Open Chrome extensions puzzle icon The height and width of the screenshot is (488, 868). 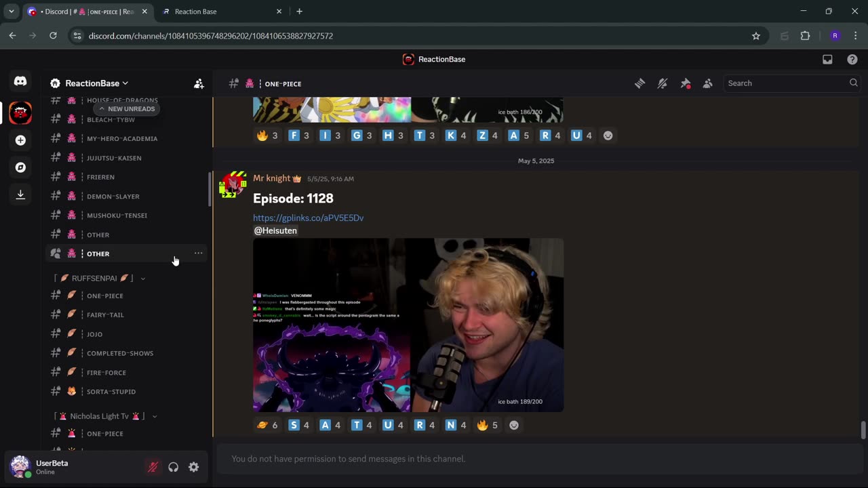click(x=805, y=36)
